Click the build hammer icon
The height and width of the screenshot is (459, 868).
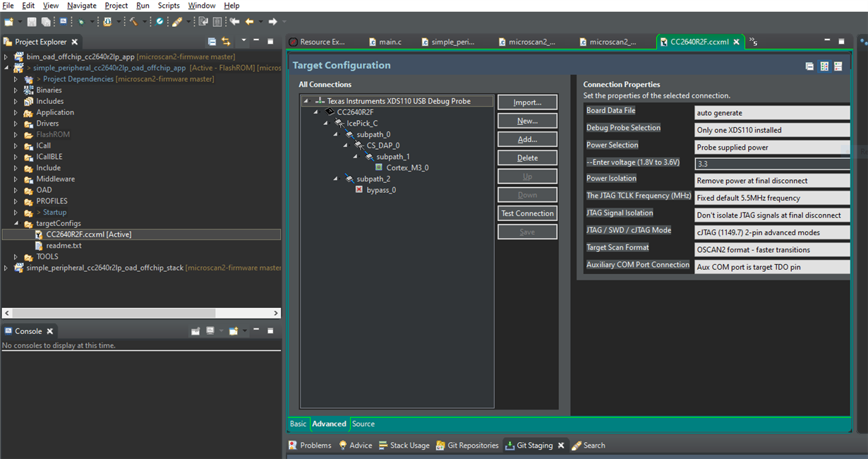click(x=133, y=22)
